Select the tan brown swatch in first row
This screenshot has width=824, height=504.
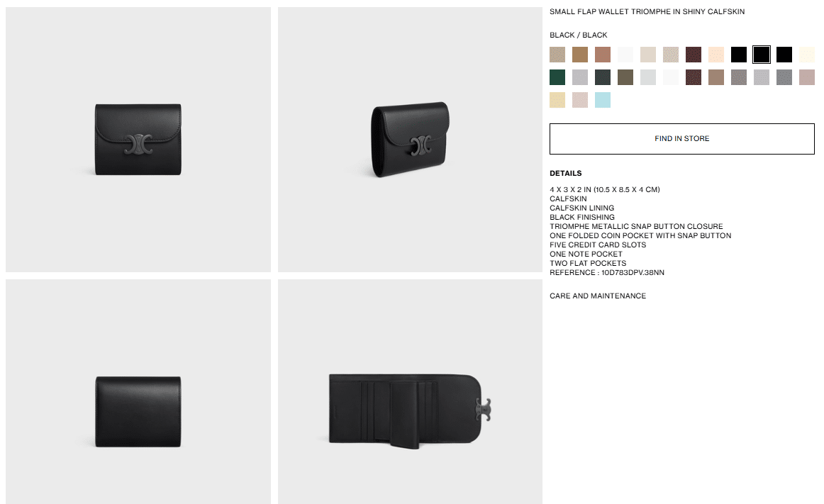(x=579, y=55)
